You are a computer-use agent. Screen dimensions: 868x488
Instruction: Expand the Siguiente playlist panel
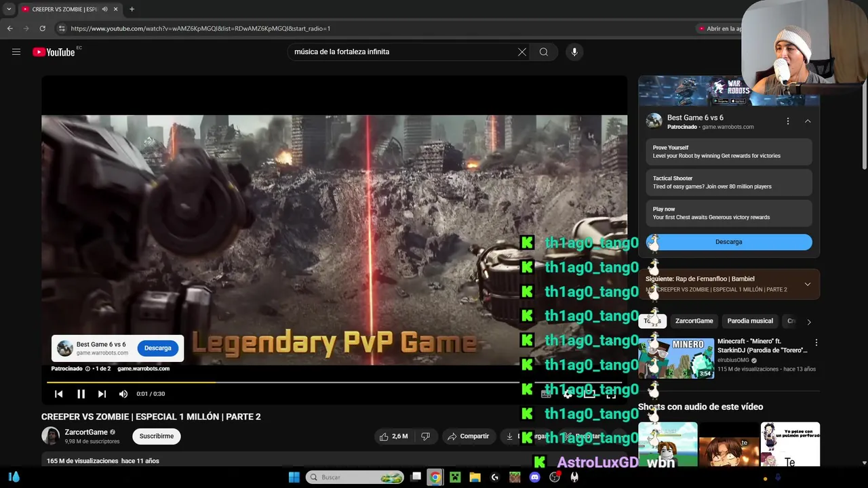[x=808, y=284]
